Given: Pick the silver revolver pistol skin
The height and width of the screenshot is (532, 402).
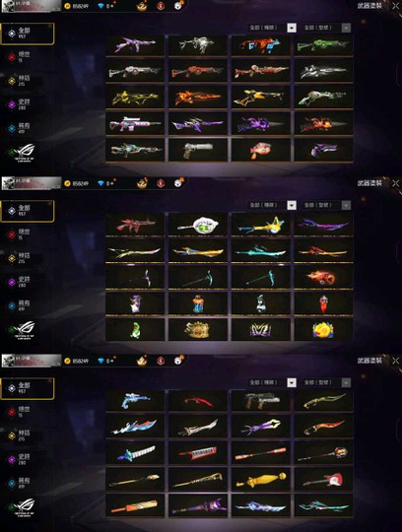Looking at the screenshot, I should point(198,150).
